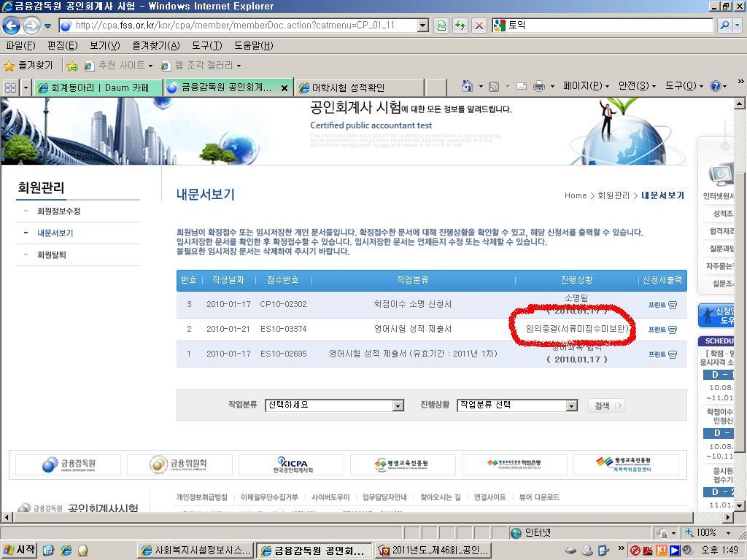Open the 페이지(P) dropdown menu
747x560 pixels.
coord(586,86)
